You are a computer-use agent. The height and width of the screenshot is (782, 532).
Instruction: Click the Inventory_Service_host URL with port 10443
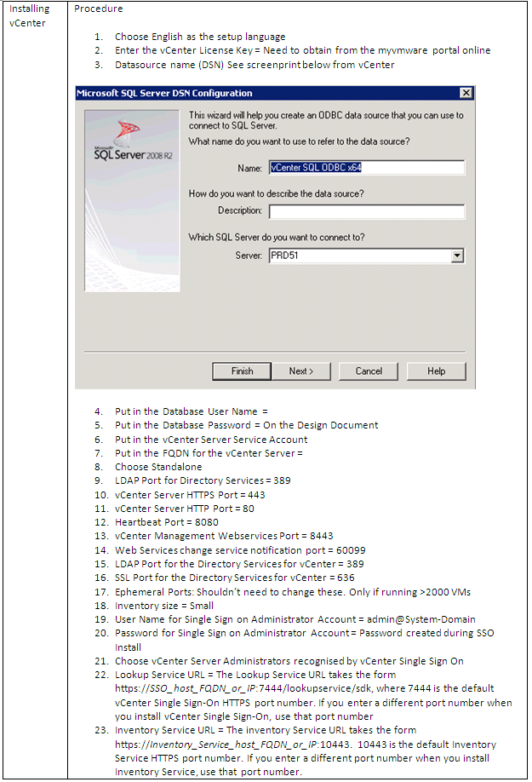(232, 745)
